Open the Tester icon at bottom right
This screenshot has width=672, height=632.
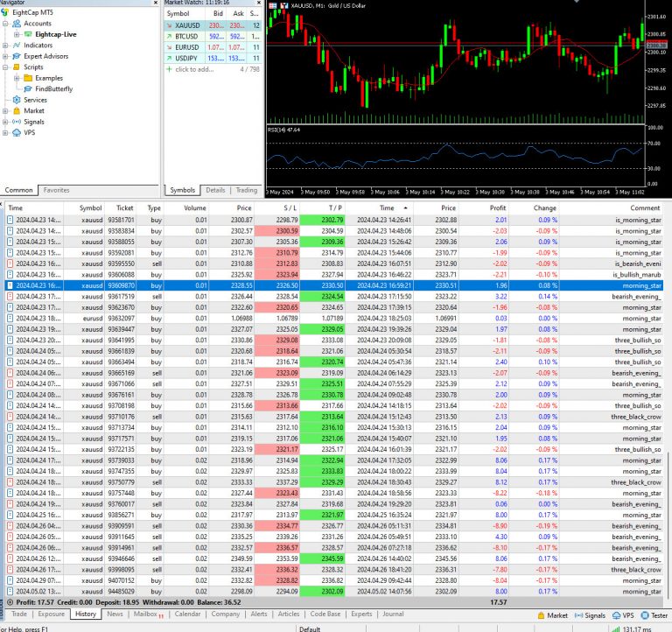click(646, 615)
